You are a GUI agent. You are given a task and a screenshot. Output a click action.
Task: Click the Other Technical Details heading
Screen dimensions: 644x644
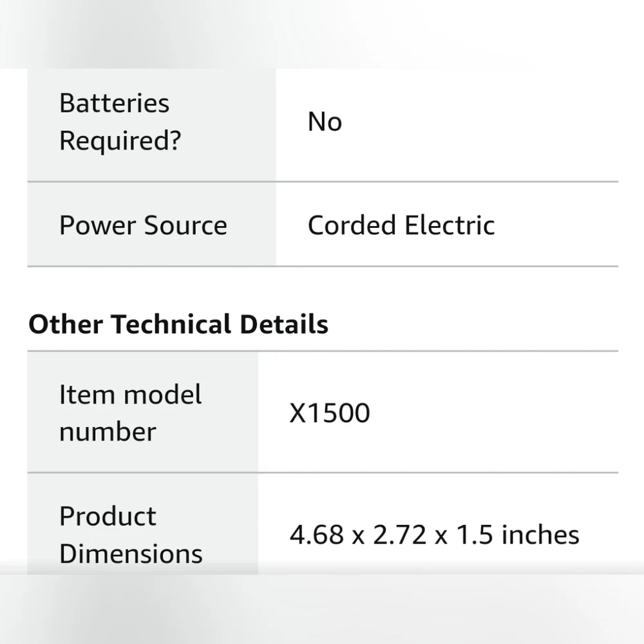(178, 325)
